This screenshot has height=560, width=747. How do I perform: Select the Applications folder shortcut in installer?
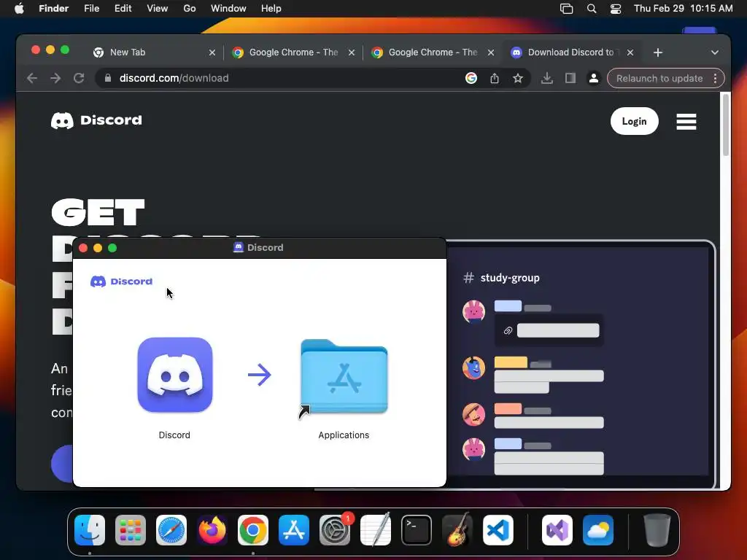click(x=344, y=377)
